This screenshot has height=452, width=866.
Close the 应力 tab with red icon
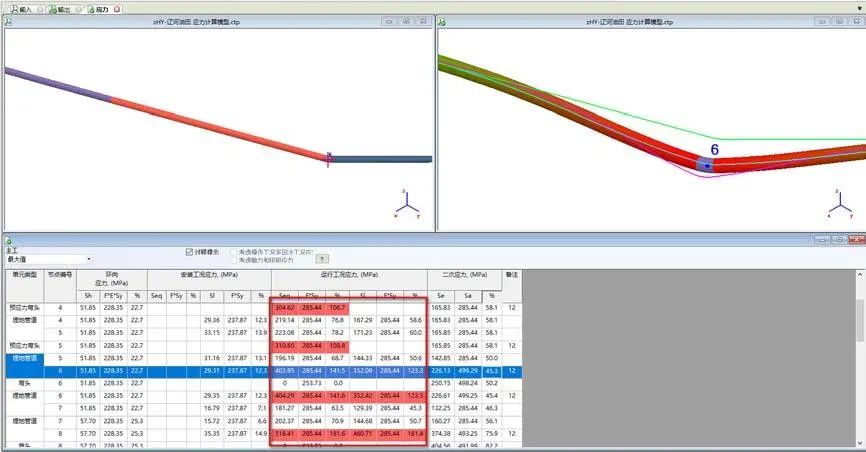point(117,9)
